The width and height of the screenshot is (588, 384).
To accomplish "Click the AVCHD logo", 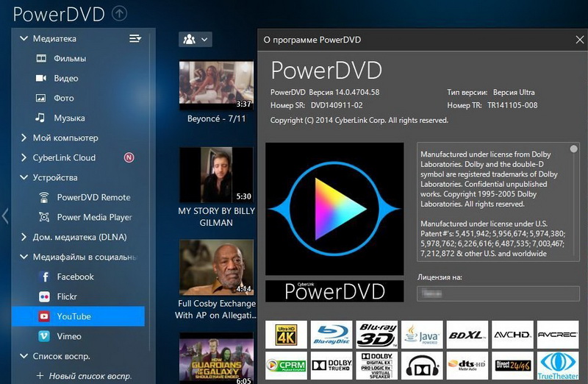I will pos(512,335).
